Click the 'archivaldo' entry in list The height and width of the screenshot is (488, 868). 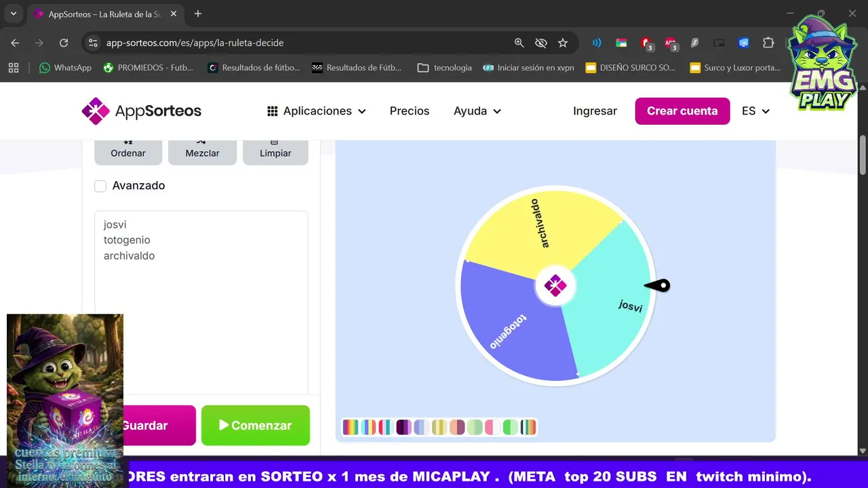[129, 256]
